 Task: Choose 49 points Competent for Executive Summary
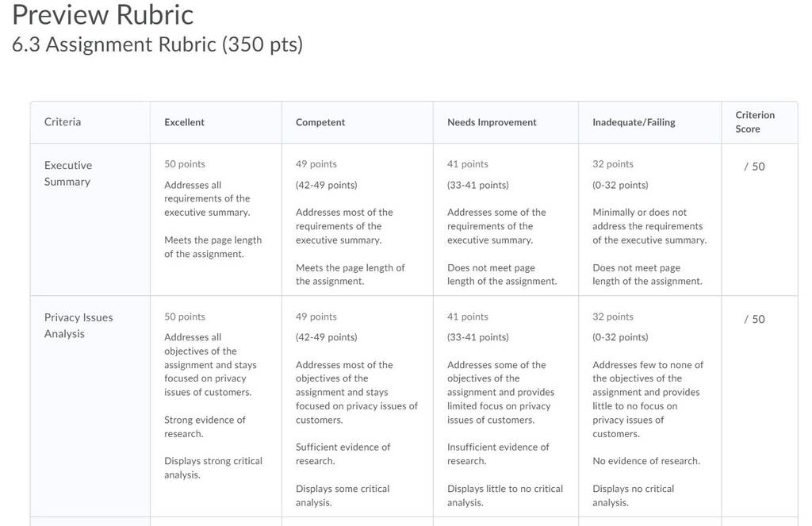(x=316, y=163)
